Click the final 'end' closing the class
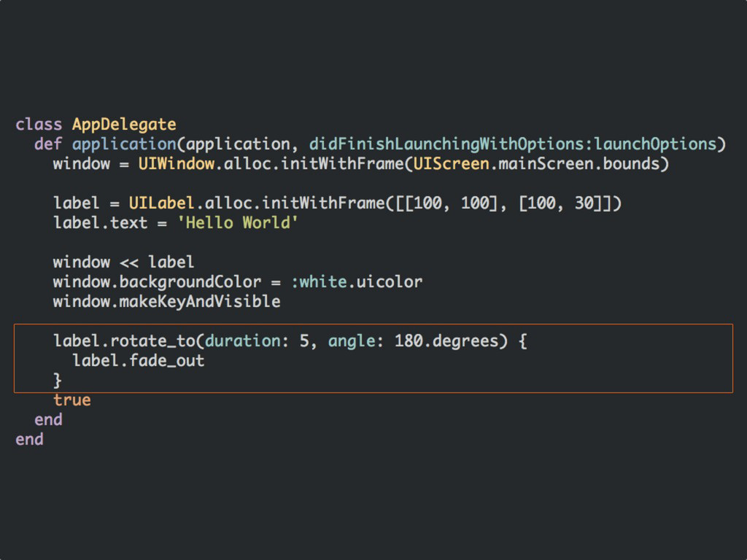Image resolution: width=747 pixels, height=560 pixels. pyautogui.click(x=29, y=440)
